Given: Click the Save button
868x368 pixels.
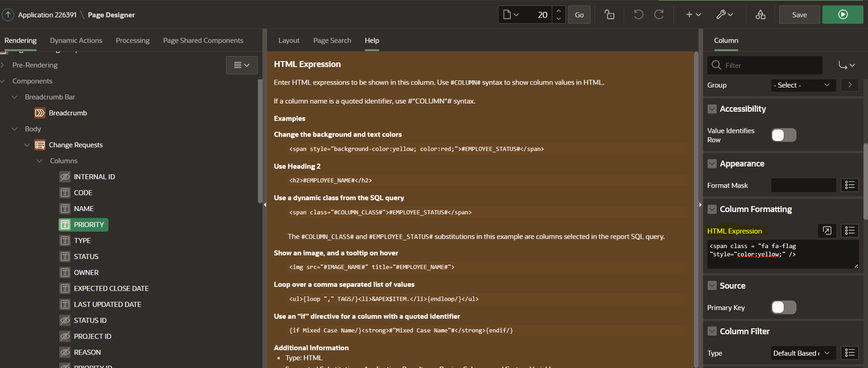Looking at the screenshot, I should coord(799,15).
